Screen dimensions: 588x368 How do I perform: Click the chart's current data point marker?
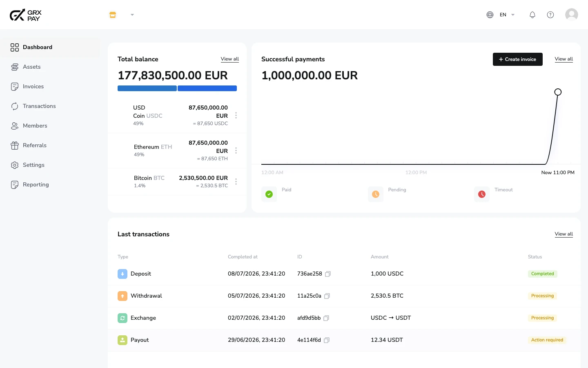[558, 92]
